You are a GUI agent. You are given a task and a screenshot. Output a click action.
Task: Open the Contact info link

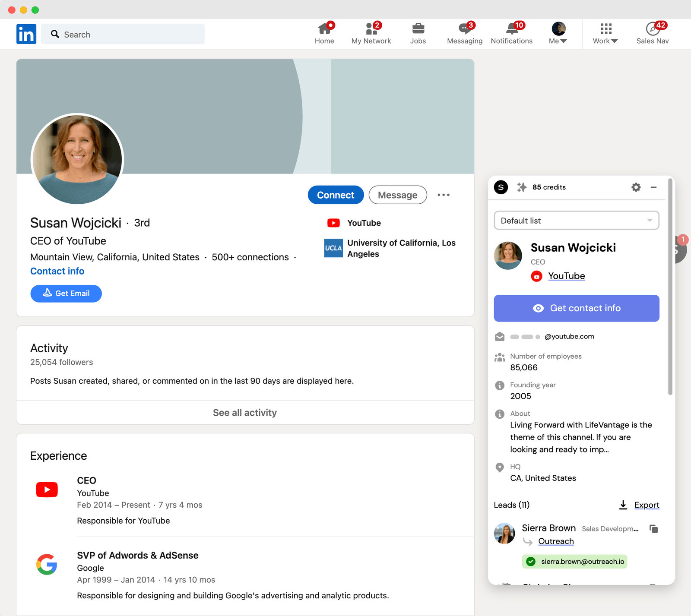(57, 271)
